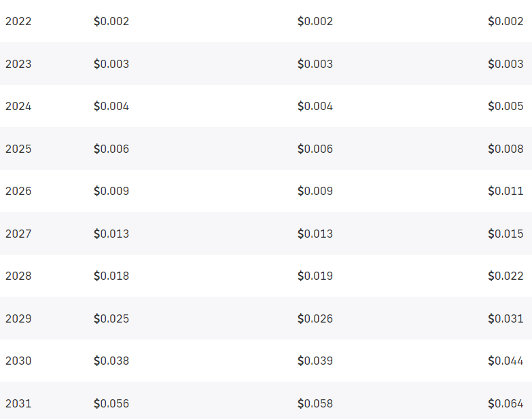Click the $0.022 price value
This screenshot has height=419, width=532.
point(506,276)
